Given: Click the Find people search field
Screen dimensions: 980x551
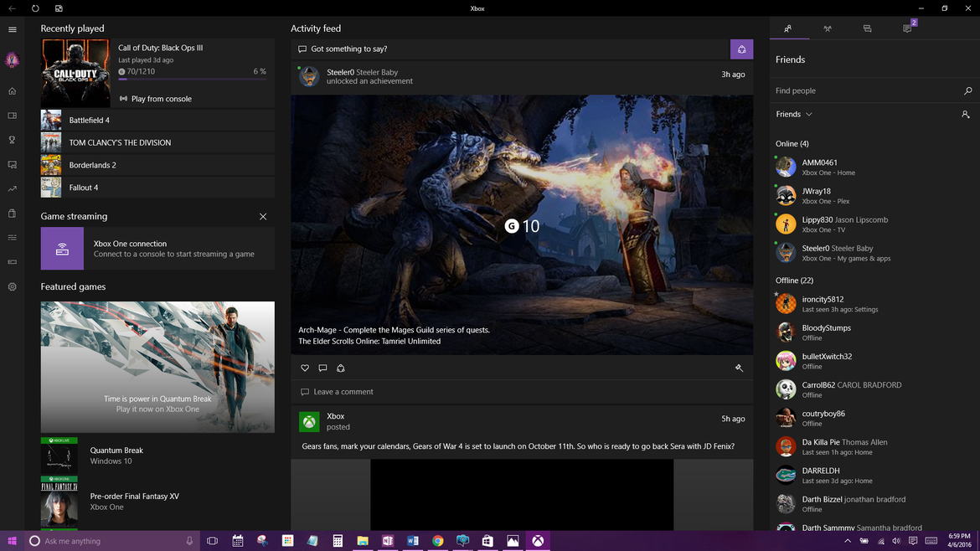Looking at the screenshot, I should (x=871, y=90).
